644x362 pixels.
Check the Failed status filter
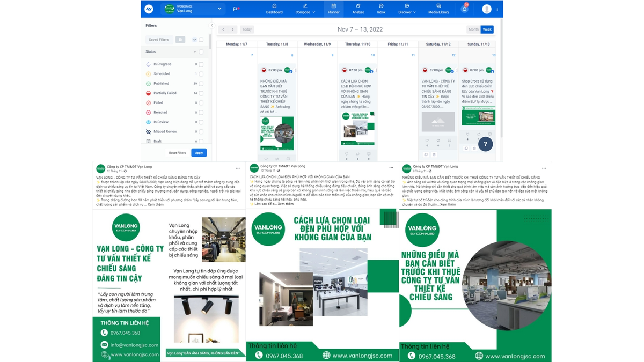click(x=201, y=103)
